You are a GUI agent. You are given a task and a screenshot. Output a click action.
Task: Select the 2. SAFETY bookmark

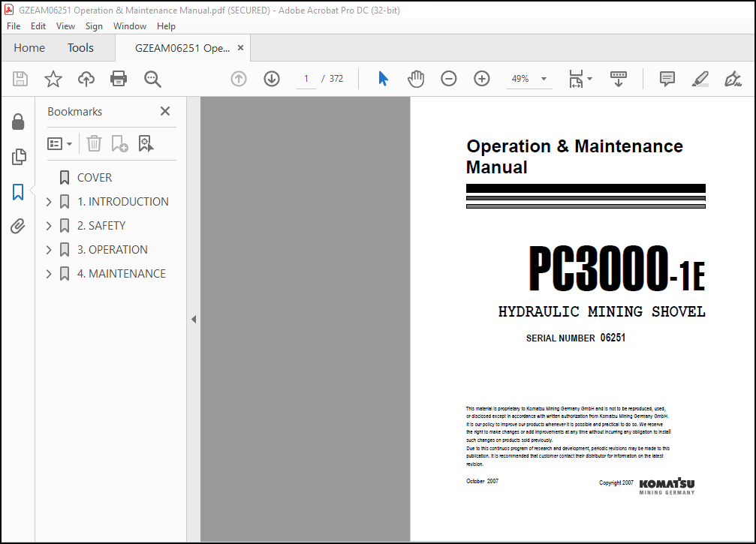101,226
